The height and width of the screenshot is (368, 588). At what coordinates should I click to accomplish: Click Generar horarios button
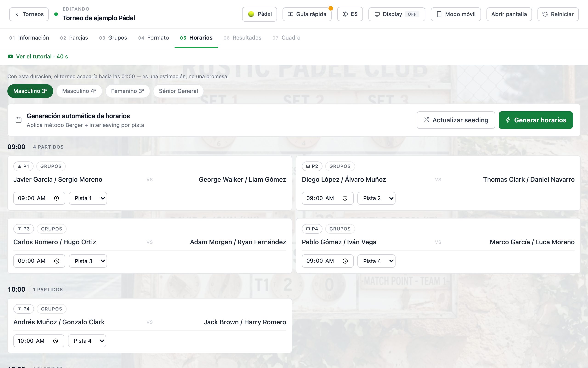(536, 120)
